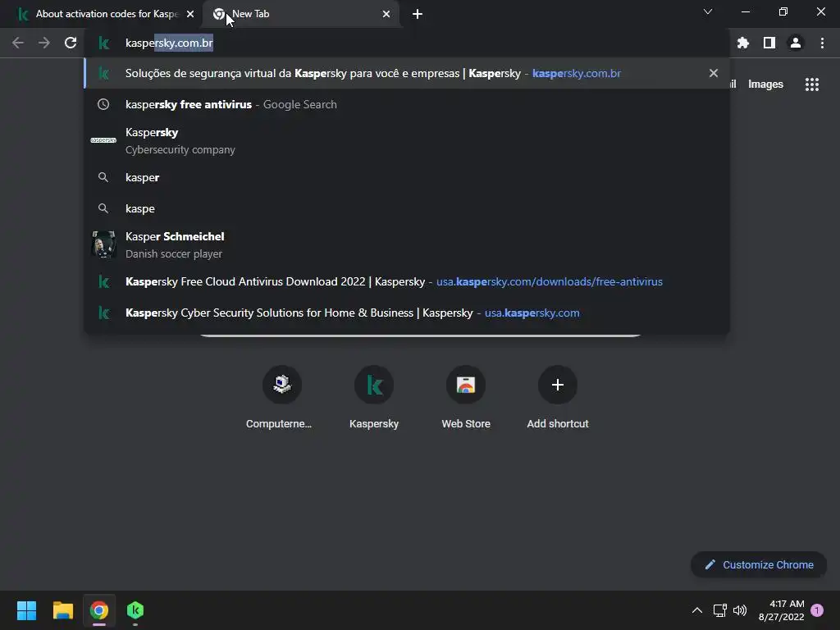Open the tab search dropdown arrow
Viewport: 840px width, 630px height.
click(x=708, y=11)
